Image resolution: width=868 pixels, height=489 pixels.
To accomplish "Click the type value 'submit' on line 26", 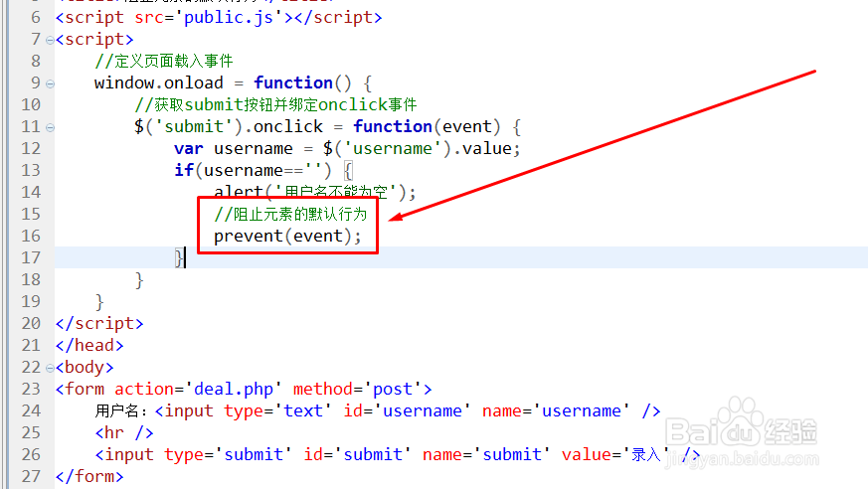I will pyautogui.click(x=254, y=454).
